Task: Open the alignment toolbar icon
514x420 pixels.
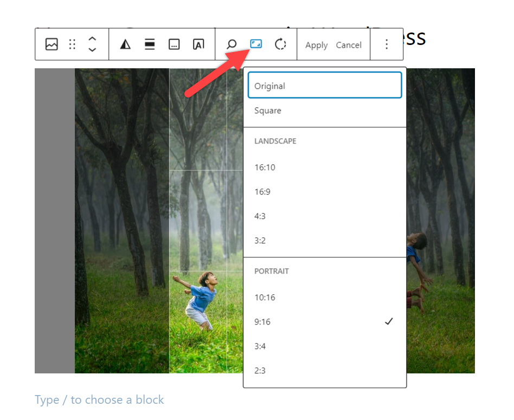Action: coord(150,44)
